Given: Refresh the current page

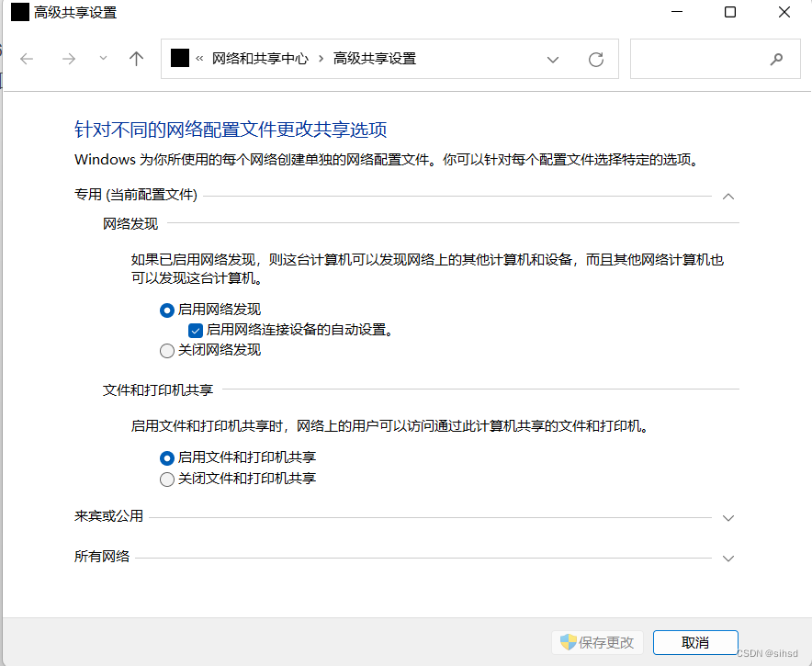Looking at the screenshot, I should pos(595,59).
